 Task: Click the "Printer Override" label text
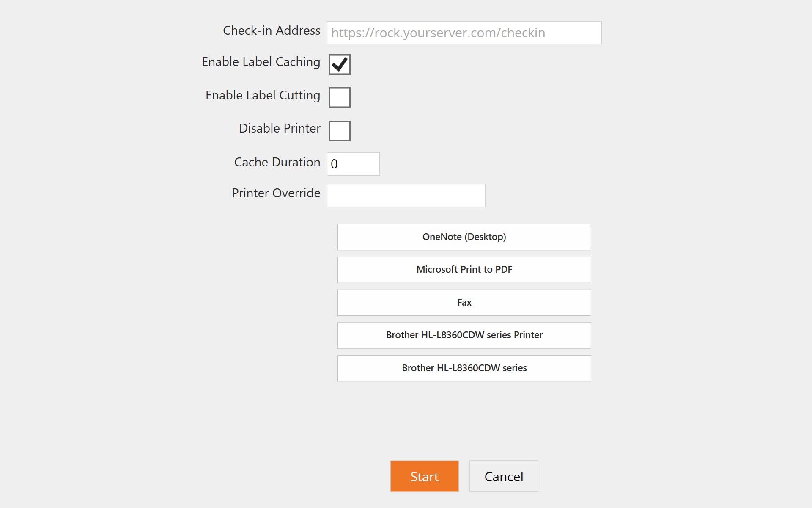[x=276, y=193]
